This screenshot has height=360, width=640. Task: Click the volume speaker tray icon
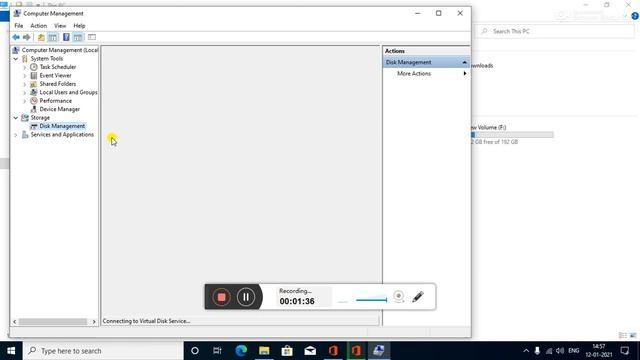coord(560,351)
